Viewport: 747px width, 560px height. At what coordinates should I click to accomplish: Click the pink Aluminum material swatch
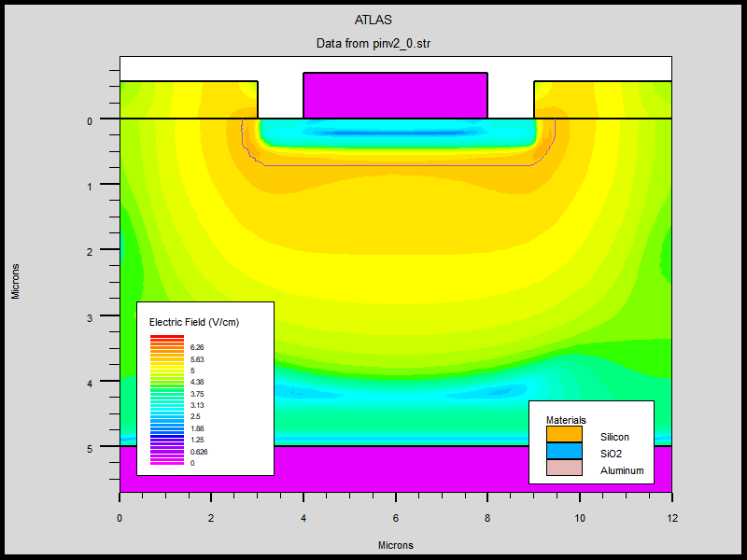(x=564, y=468)
